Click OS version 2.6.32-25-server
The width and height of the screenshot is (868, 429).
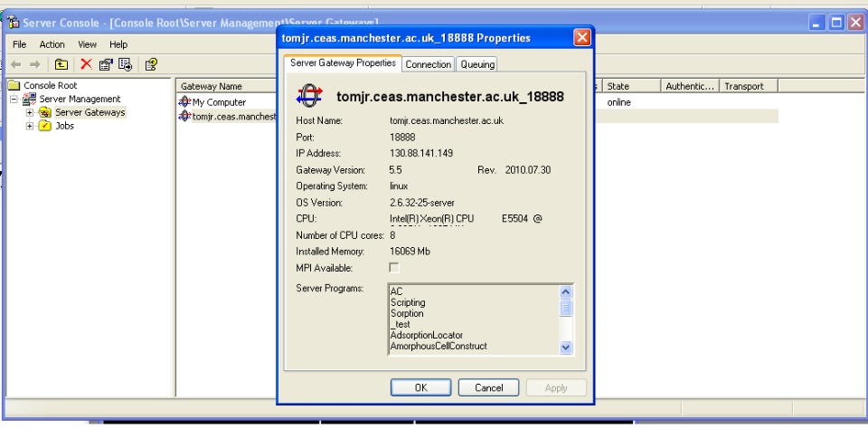[422, 203]
